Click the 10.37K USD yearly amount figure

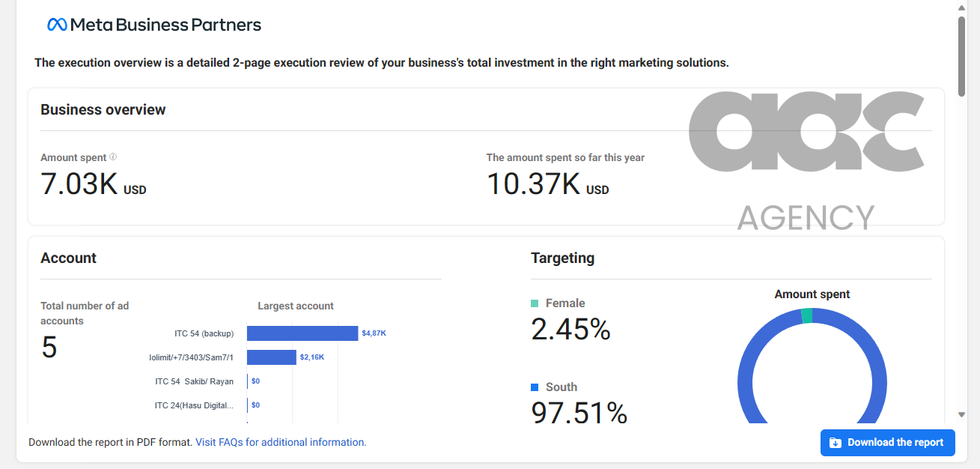click(548, 184)
